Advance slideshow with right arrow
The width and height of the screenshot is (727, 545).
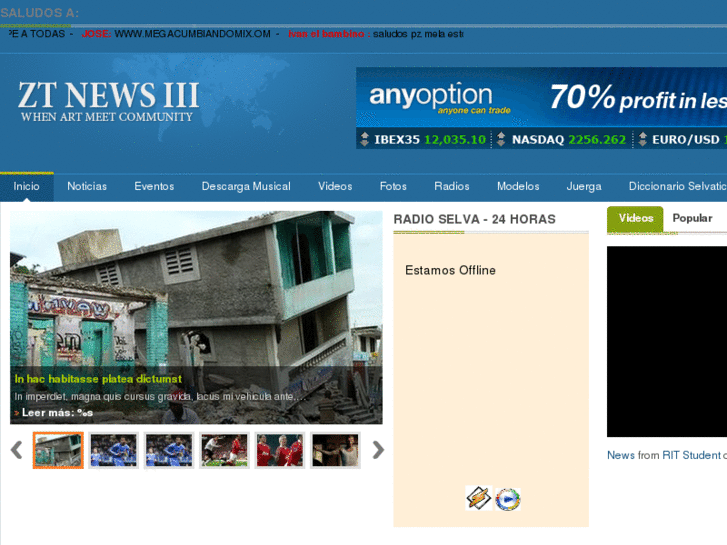pyautogui.click(x=378, y=450)
